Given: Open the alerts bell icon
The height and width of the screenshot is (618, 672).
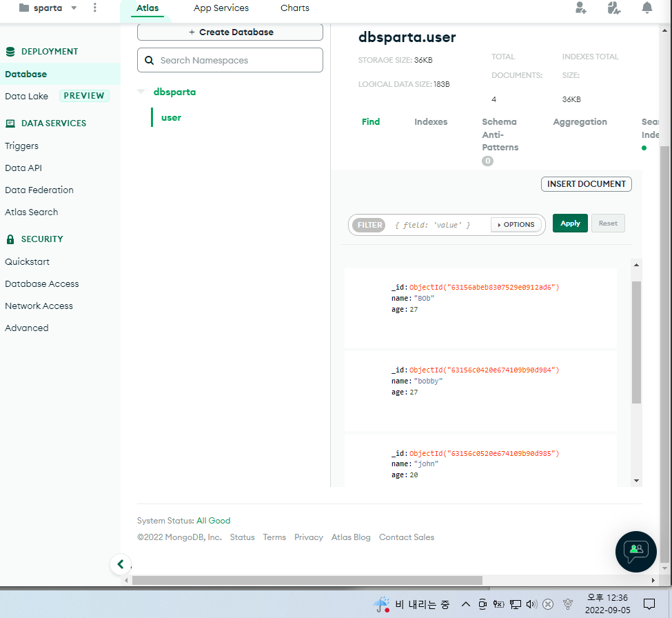Looking at the screenshot, I should click(x=647, y=8).
